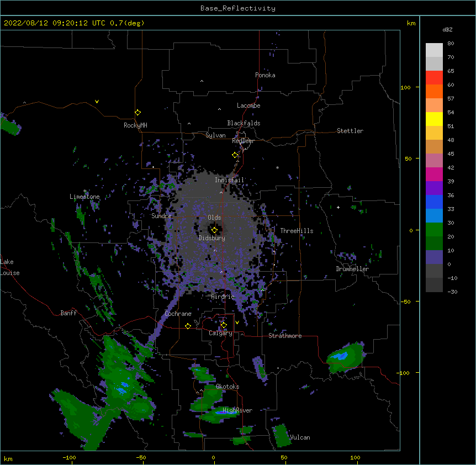This screenshot has width=476, height=465.
Task: Click the Innisfail label
Action: point(229,180)
